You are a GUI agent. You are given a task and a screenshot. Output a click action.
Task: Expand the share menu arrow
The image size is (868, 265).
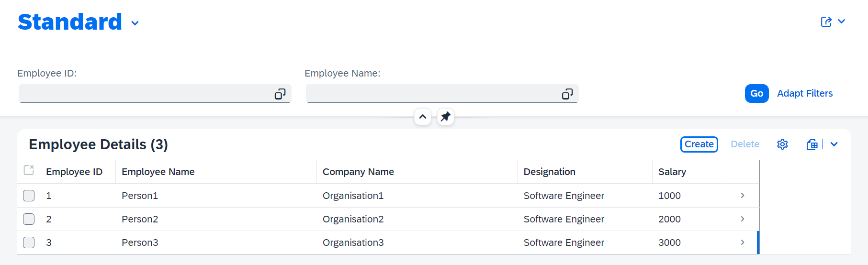pos(842,22)
